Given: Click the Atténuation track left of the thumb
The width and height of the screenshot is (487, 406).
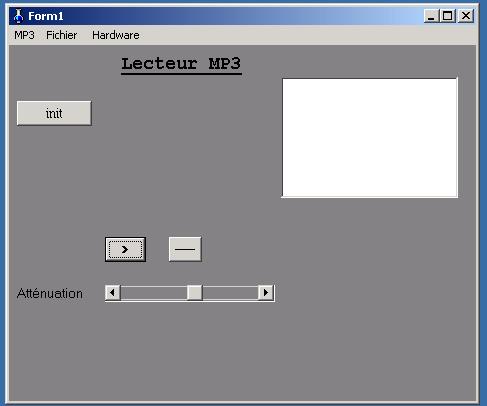Looking at the screenshot, I should click(x=153, y=293).
